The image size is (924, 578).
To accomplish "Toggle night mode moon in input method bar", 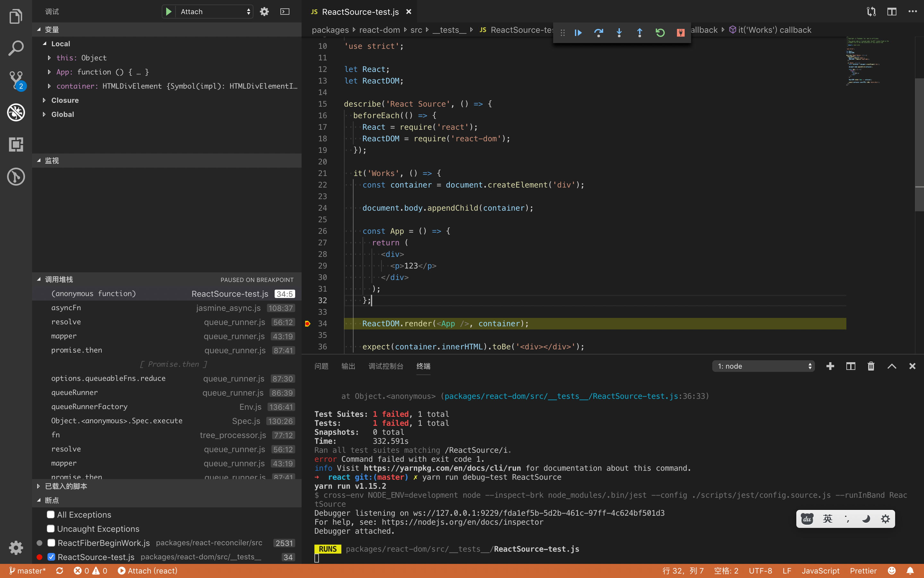I will pos(866,519).
